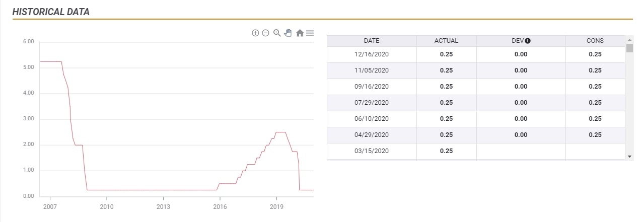The image size is (644, 222).
Task: Click the 03/15/2020 date cell
Action: tap(372, 151)
